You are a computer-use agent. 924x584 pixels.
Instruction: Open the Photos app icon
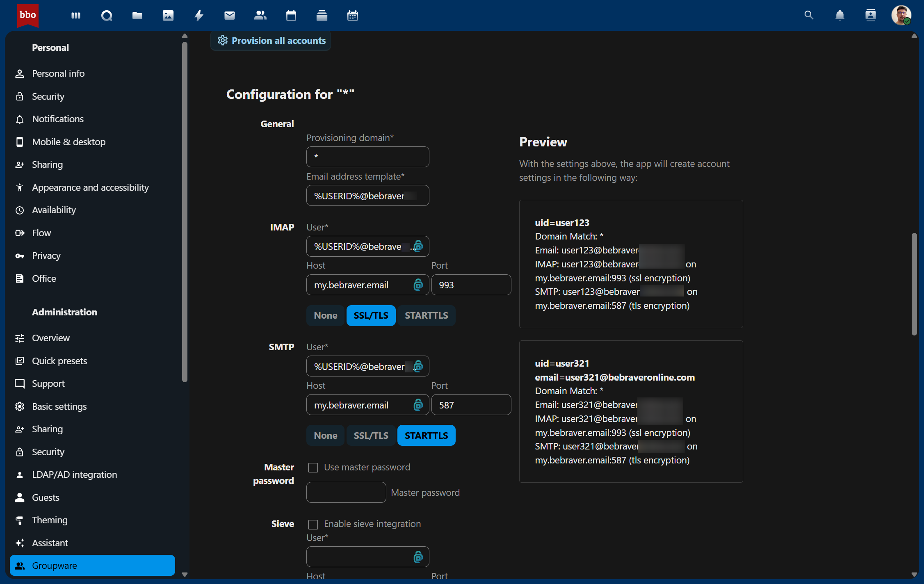[x=168, y=16]
